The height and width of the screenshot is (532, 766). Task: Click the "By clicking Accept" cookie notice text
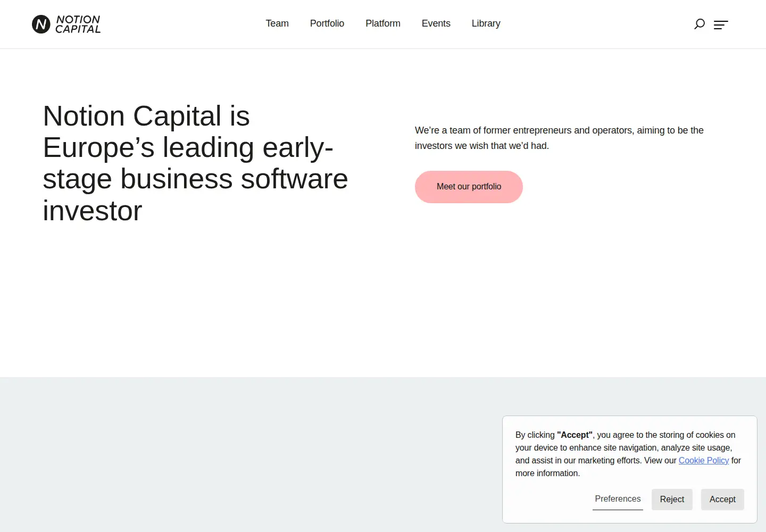coord(628,454)
